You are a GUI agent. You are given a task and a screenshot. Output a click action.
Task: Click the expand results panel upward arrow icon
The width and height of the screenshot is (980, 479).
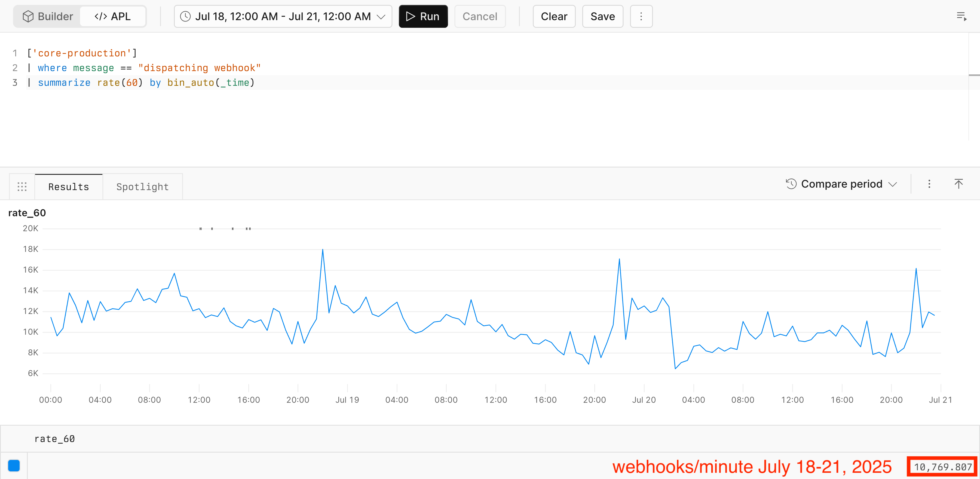[958, 184]
